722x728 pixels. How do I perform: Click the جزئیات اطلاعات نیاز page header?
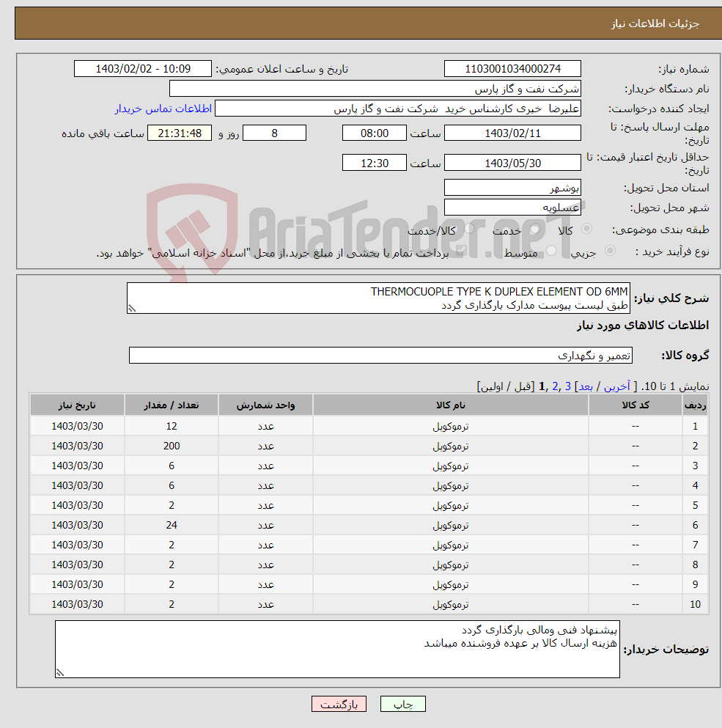[655, 23]
